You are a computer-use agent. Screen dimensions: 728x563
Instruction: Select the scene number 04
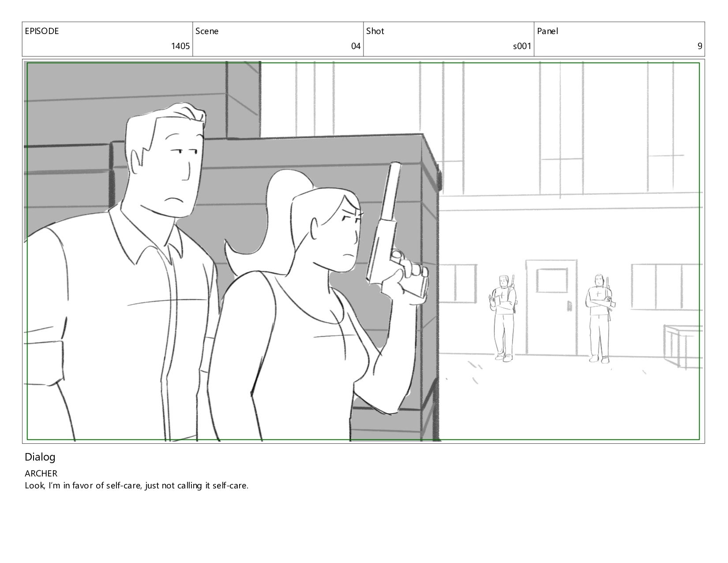click(356, 46)
